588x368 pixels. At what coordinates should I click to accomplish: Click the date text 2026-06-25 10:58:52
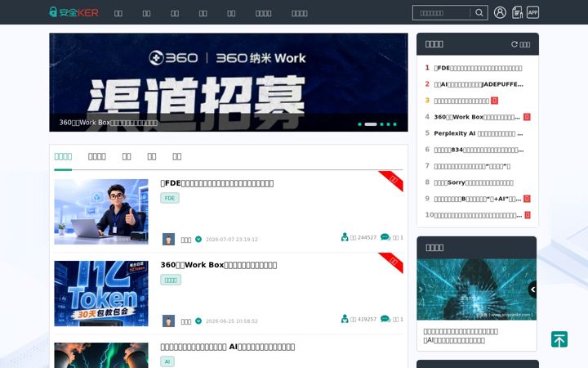click(x=232, y=321)
